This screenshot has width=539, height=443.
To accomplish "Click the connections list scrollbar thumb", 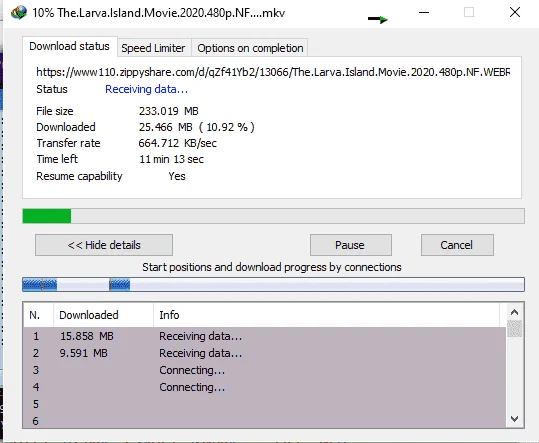I will click(x=515, y=329).
